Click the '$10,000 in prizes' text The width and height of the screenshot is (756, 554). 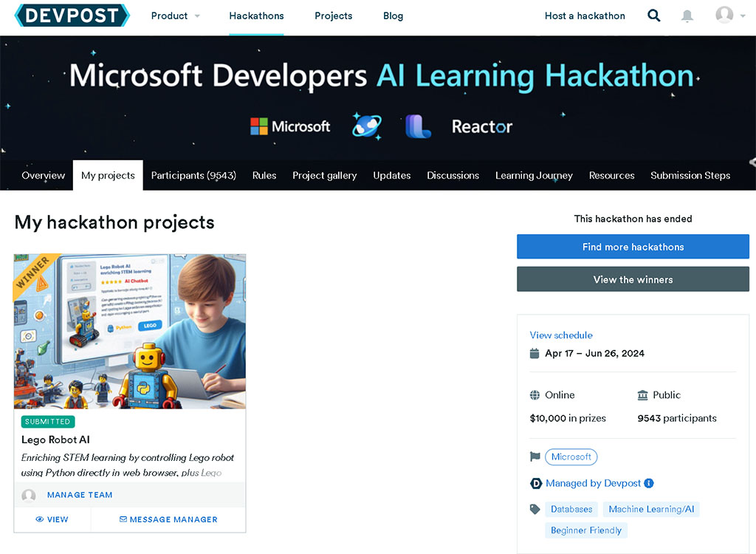click(x=568, y=418)
